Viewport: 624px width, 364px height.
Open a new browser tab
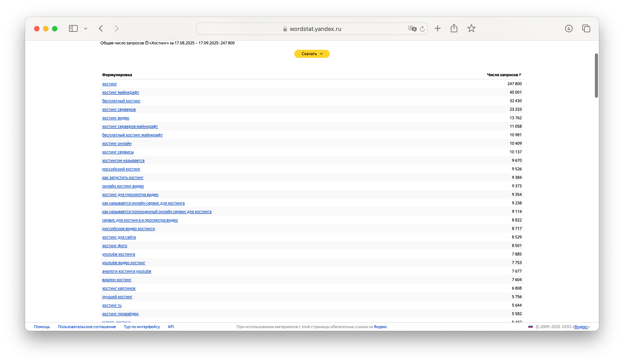coord(438,28)
